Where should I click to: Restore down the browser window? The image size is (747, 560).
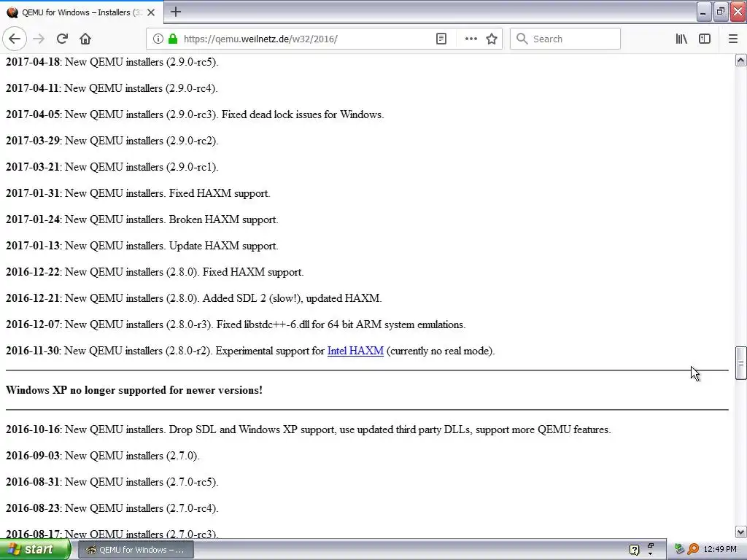[721, 12]
